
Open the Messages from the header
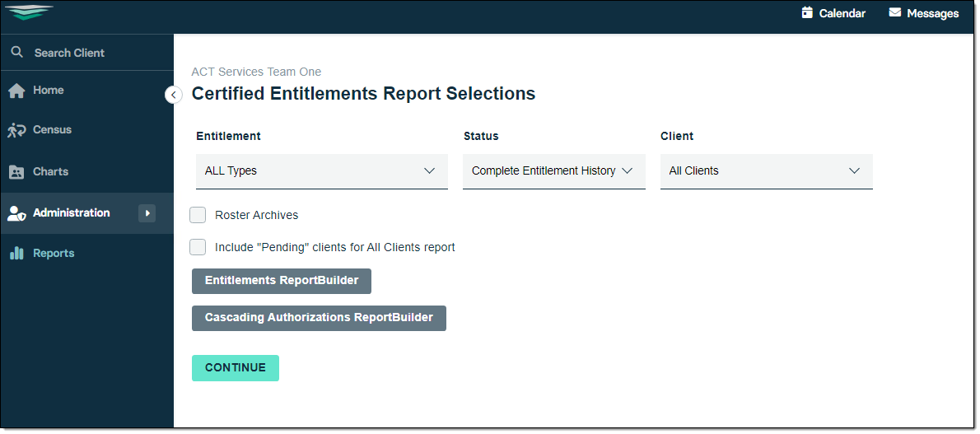(x=924, y=13)
